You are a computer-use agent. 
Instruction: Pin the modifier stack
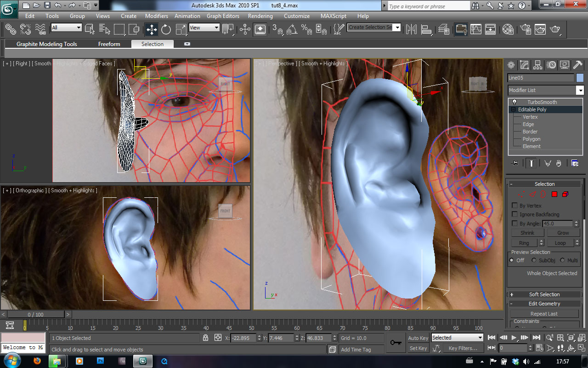(514, 162)
